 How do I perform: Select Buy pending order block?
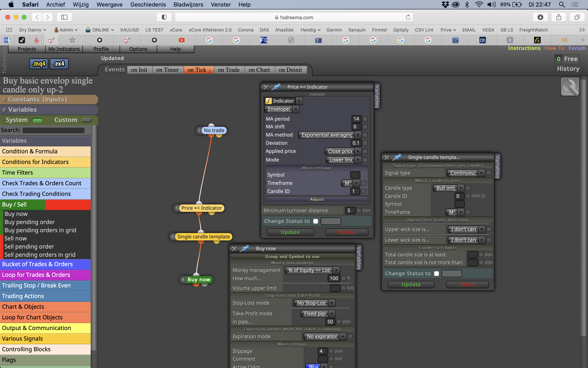(x=30, y=222)
